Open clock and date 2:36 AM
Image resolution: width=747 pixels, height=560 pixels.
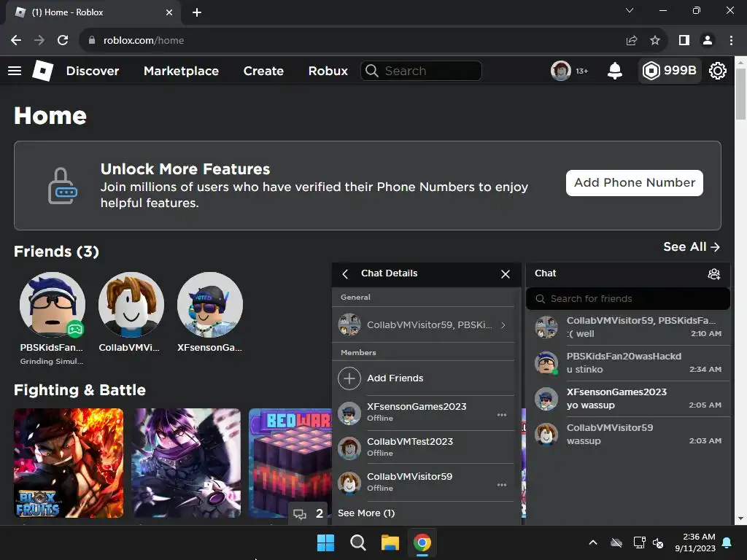(x=695, y=542)
